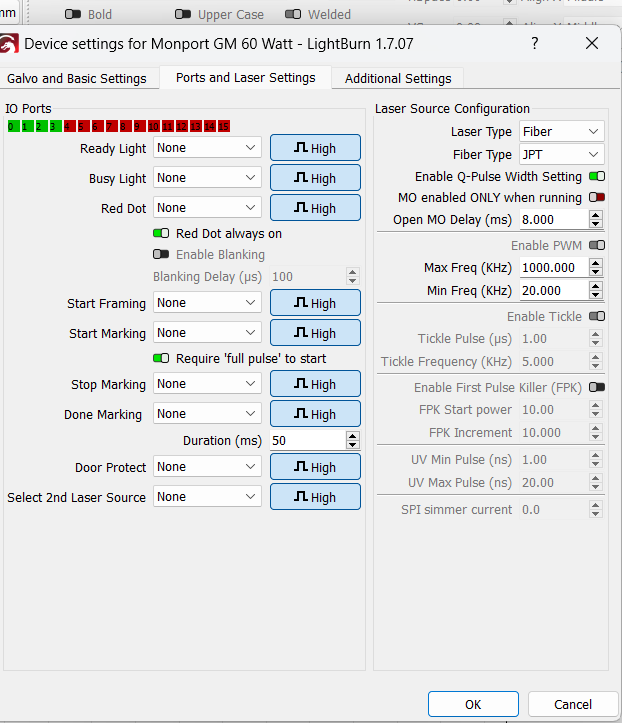Toggle Enable First Pulse Killer switch
The height and width of the screenshot is (723, 622).
pos(597,387)
